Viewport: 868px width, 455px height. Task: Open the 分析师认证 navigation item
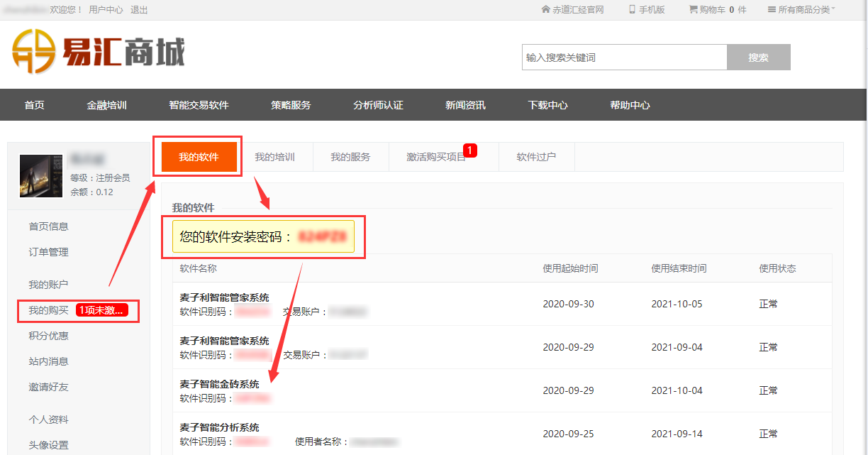378,105
